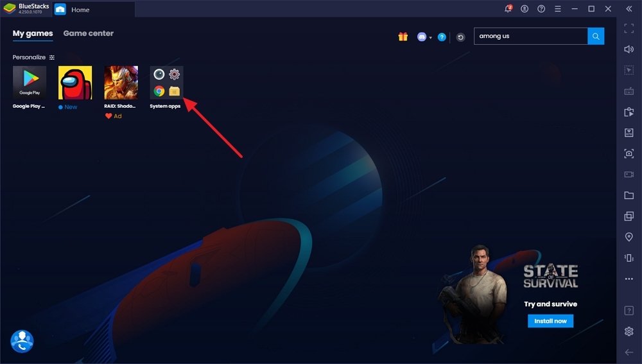Image resolution: width=642 pixels, height=364 pixels.
Task: Open the account profile icon
Action: coord(525,8)
